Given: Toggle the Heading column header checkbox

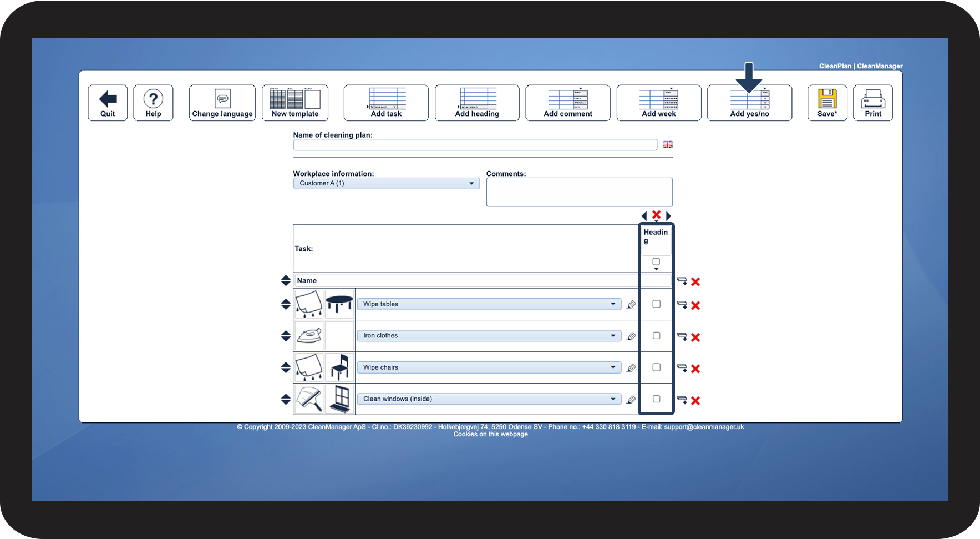Looking at the screenshot, I should (656, 261).
